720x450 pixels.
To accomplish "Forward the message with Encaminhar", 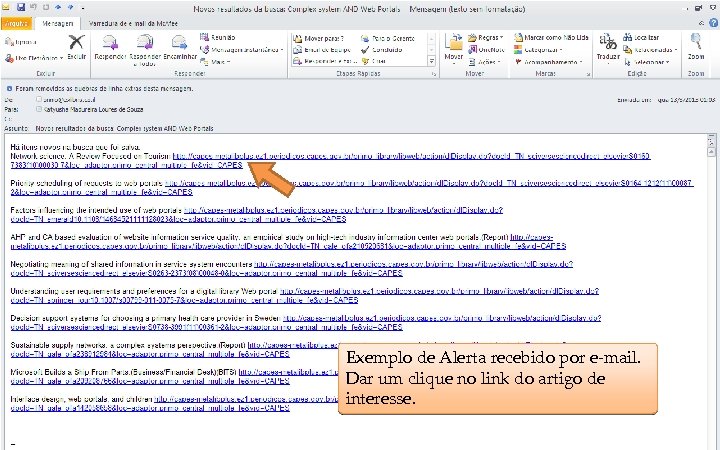I will pyautogui.click(x=180, y=48).
